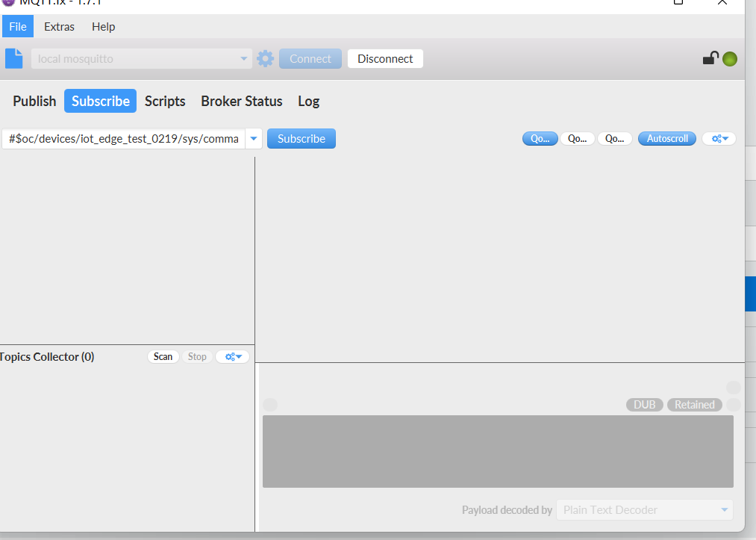Viewport: 756px width, 540px height.
Task: Open connection settings gear icon
Action: click(x=265, y=58)
